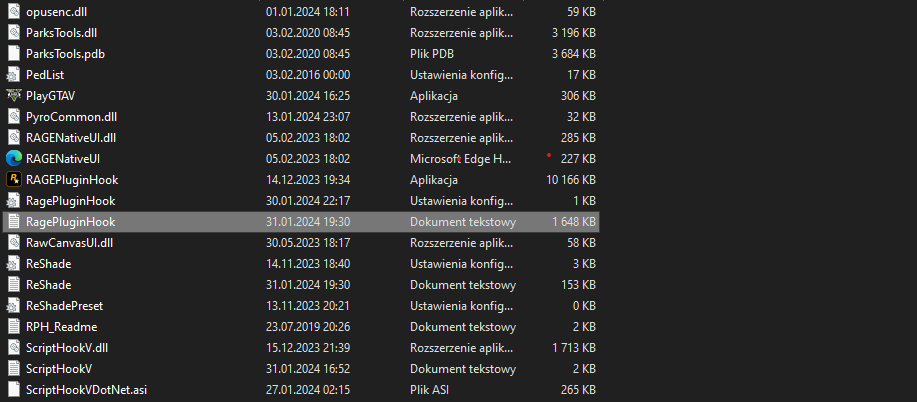Select the ParksTools.dll file name
This screenshot has width=917, height=402.
(x=61, y=33)
